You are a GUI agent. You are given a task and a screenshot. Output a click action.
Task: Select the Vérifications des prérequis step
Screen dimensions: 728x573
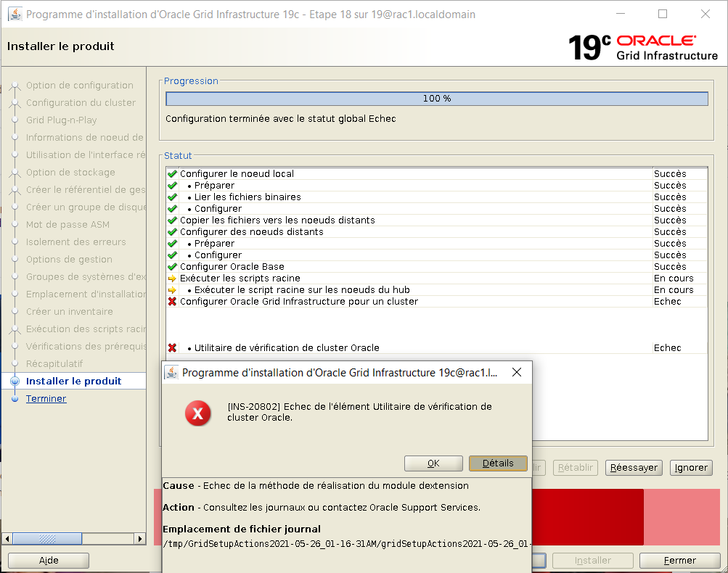click(x=86, y=347)
